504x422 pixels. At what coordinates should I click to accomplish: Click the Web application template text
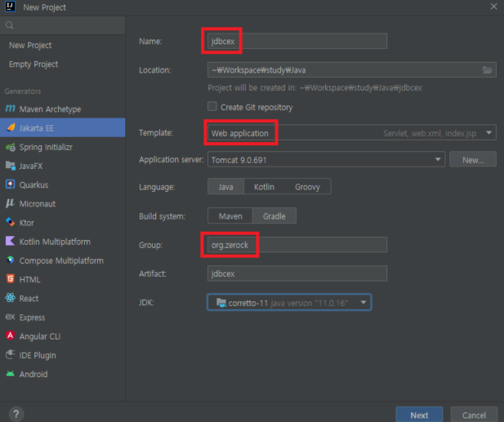(240, 133)
